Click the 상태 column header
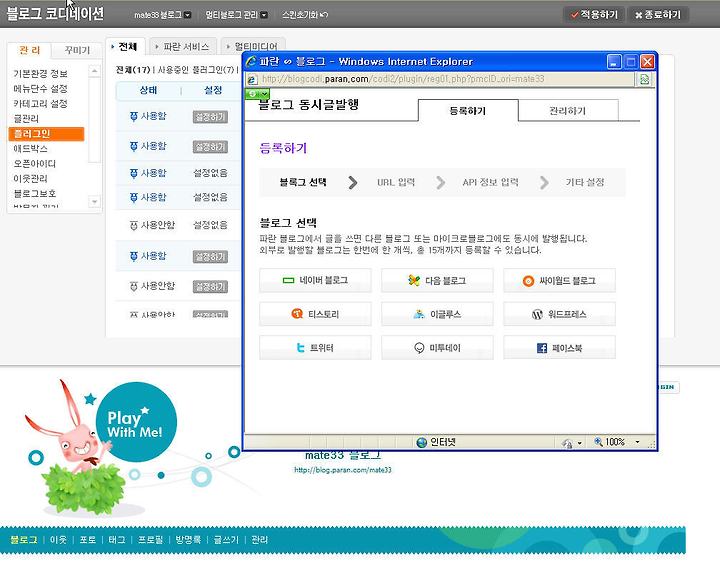The width and height of the screenshot is (720, 568). pyautogui.click(x=148, y=90)
